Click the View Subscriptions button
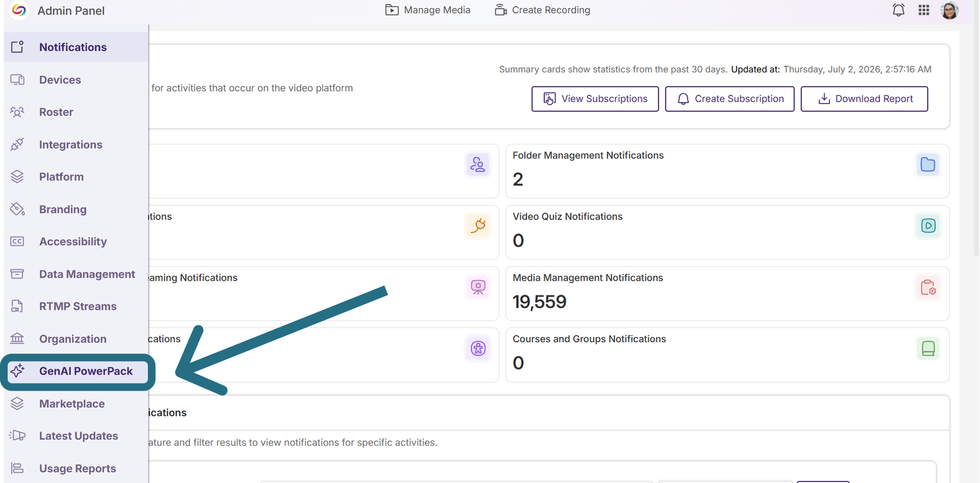The image size is (980, 483). pos(595,99)
